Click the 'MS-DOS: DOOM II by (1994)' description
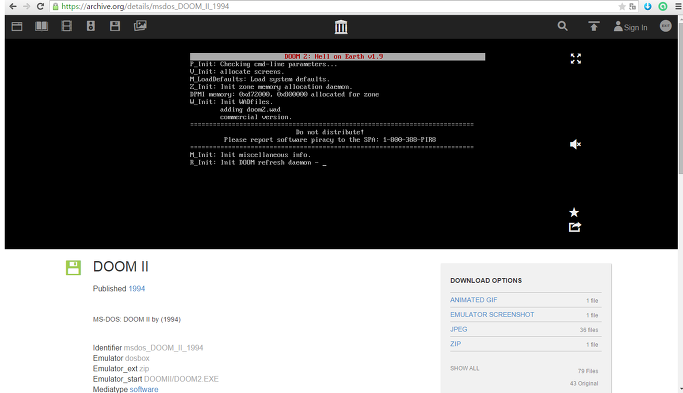This screenshot has width=683, height=393. coord(137,319)
